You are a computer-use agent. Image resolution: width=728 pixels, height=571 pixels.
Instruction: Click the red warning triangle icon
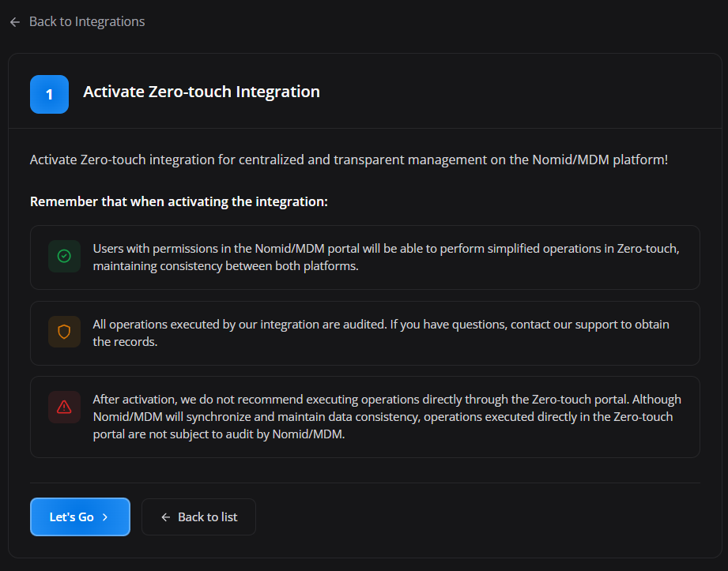[x=64, y=408]
